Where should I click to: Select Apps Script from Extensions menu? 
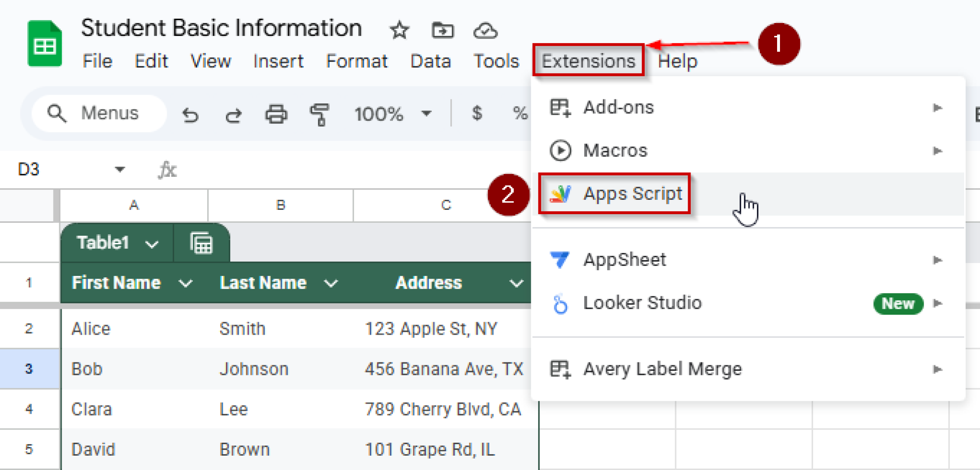[632, 194]
